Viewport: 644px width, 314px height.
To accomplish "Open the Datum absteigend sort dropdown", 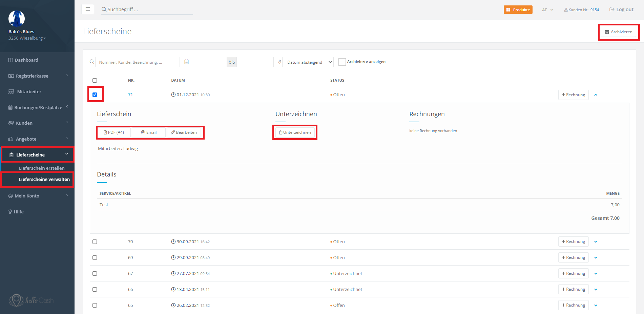I will [308, 62].
